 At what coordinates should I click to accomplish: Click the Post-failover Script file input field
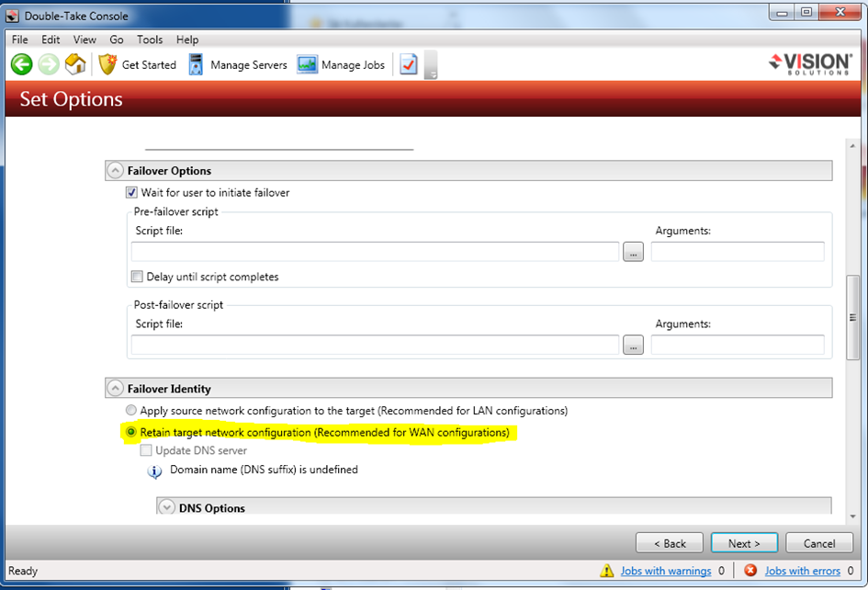point(375,345)
